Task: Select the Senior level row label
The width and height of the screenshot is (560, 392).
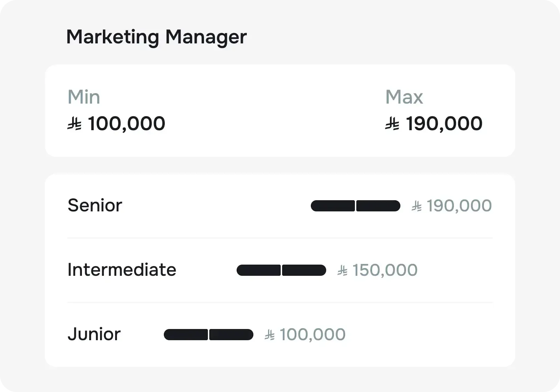Action: coord(95,205)
